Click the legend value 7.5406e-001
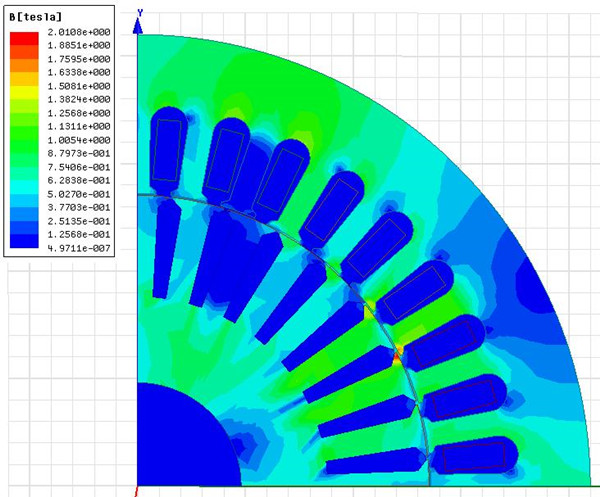600x497 pixels. [x=79, y=167]
